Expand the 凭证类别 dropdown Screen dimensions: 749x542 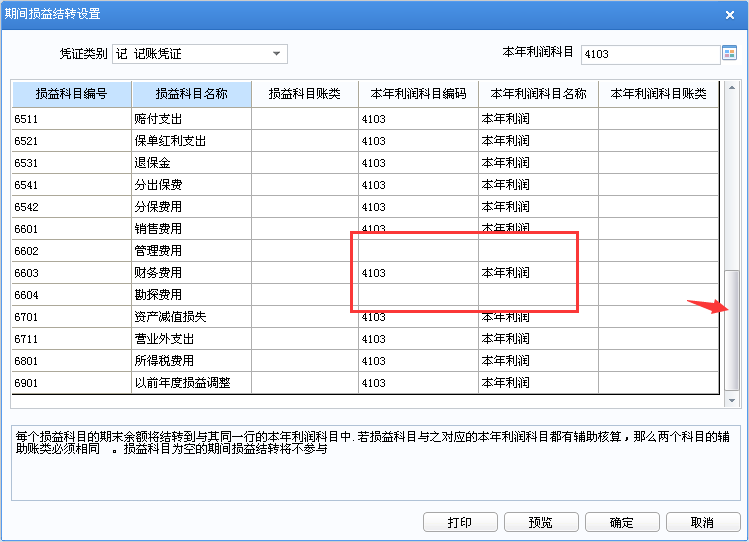[x=276, y=54]
